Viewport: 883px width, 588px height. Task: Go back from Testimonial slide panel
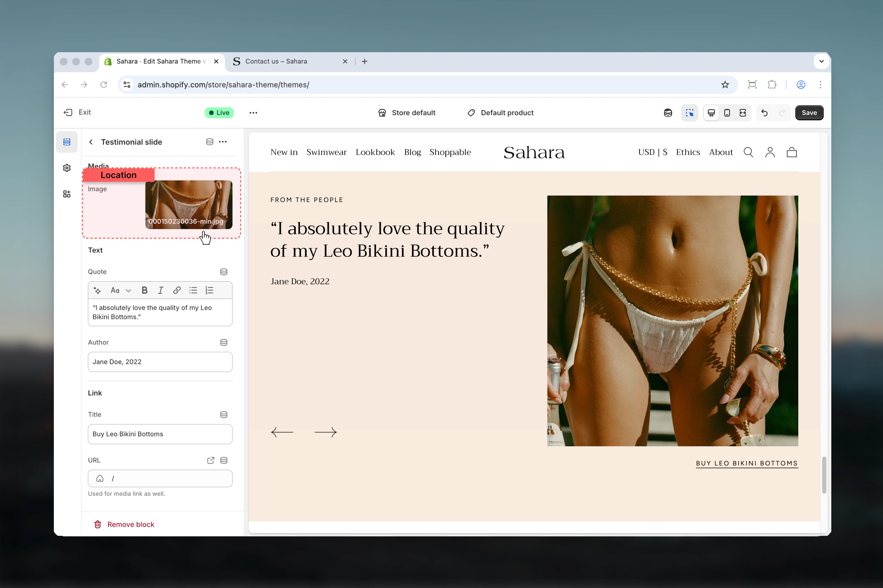tap(91, 142)
